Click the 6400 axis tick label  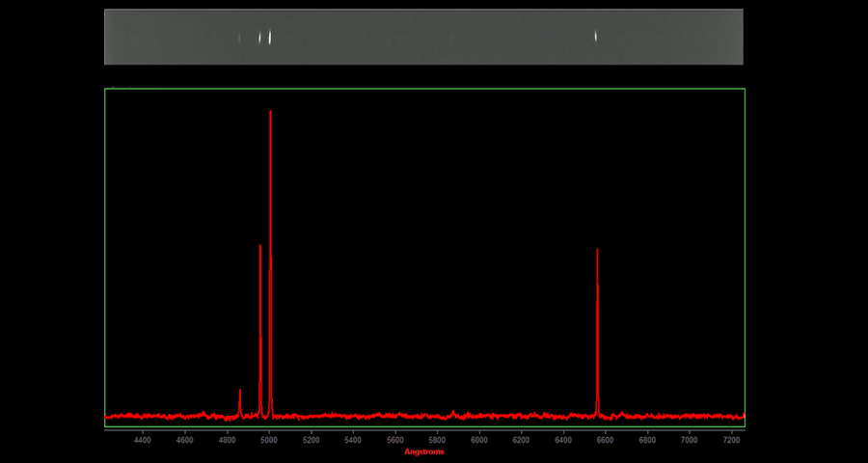[563, 440]
